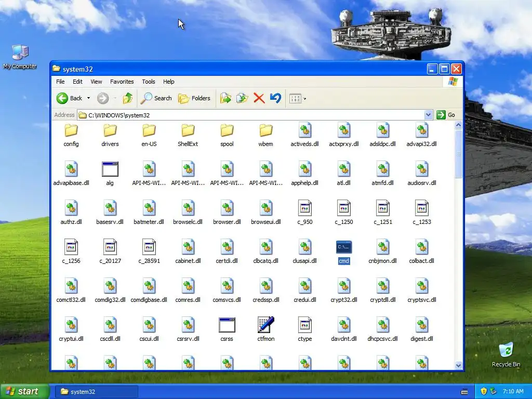Image resolution: width=532 pixels, height=399 pixels.
Task: Click the address bar path field
Action: pos(251,115)
